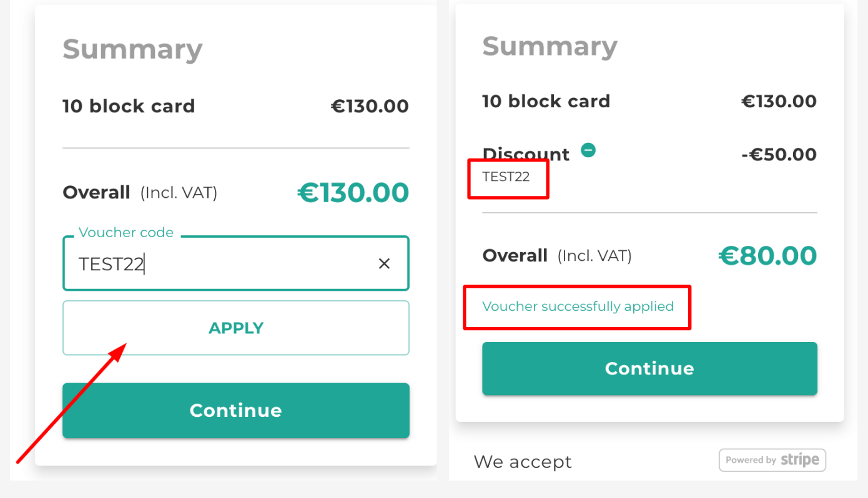This screenshot has height=498, width=868.
Task: Click the -€50.00 discount amount
Action: 779,155
